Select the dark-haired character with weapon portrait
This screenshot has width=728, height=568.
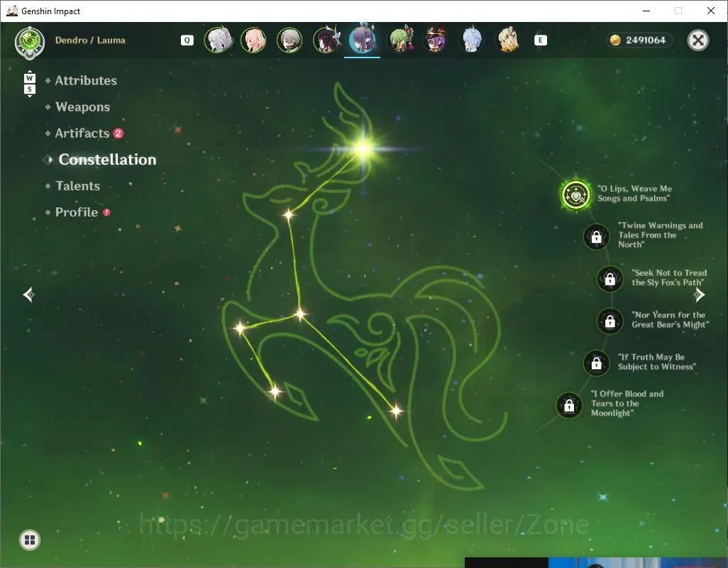pos(326,40)
